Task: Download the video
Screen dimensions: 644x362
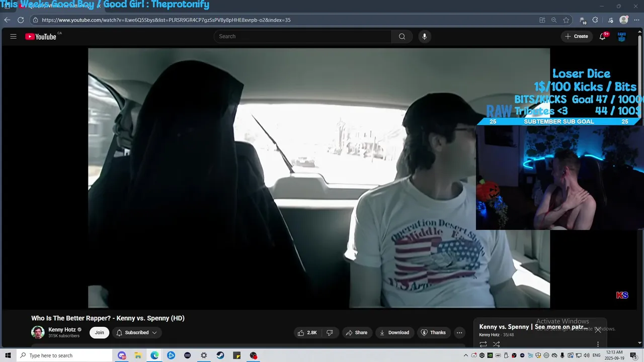Action: [394, 332]
